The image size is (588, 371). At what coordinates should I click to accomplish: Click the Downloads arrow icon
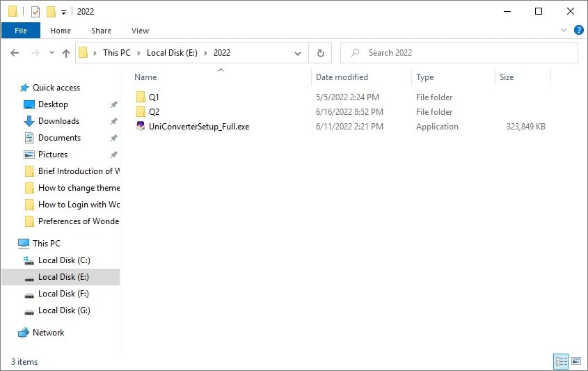tap(29, 121)
